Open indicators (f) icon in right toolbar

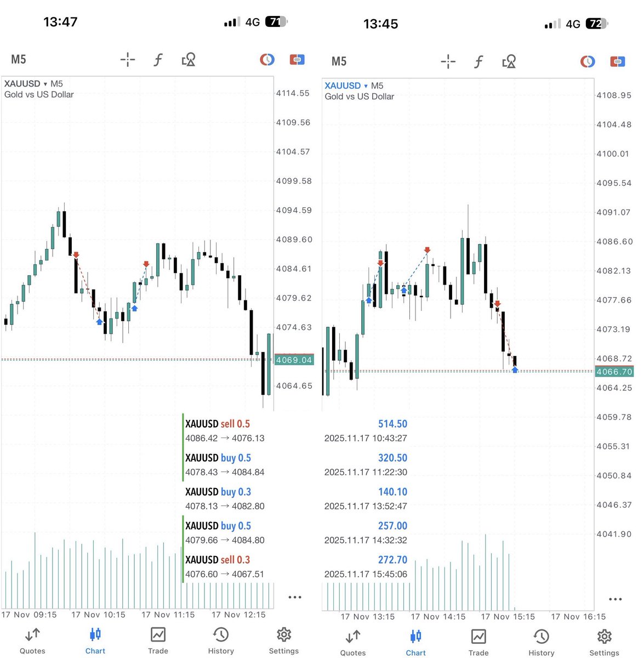coord(478,61)
